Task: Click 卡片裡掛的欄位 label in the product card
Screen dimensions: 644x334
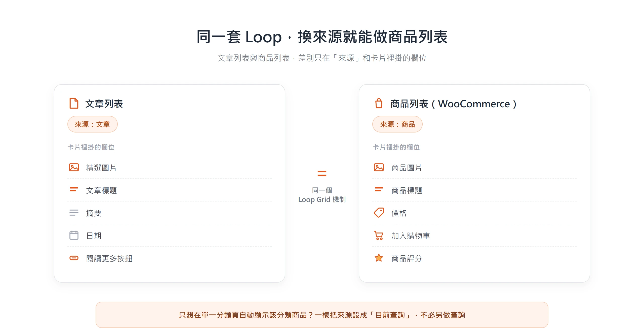Action: (396, 147)
